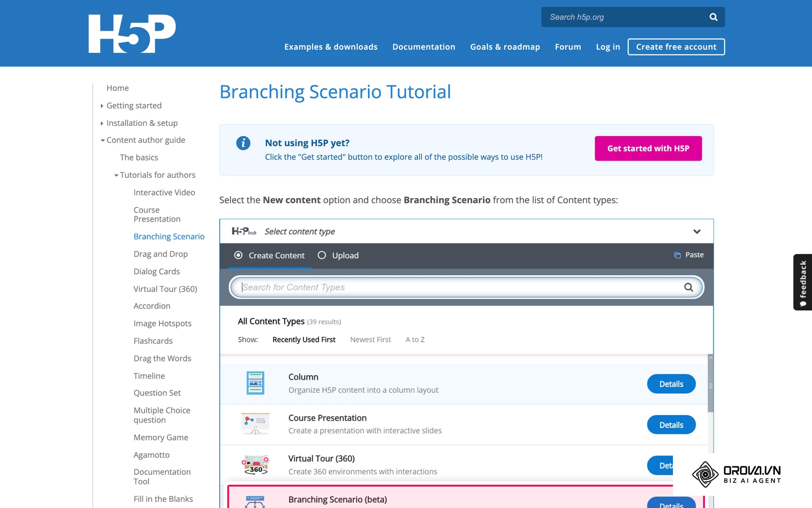Select the Create Content radio option
The image size is (812, 508).
pyautogui.click(x=238, y=255)
